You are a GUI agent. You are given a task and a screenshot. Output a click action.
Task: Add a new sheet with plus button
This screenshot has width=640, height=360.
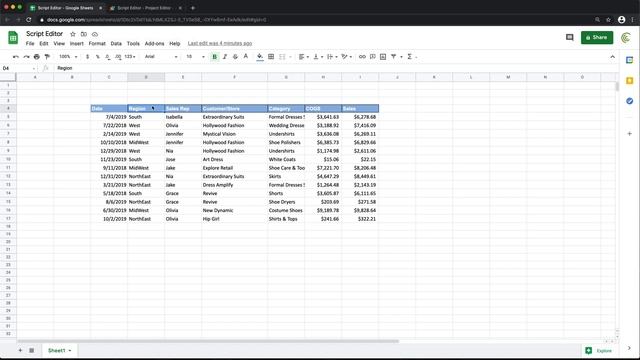(x=20, y=350)
